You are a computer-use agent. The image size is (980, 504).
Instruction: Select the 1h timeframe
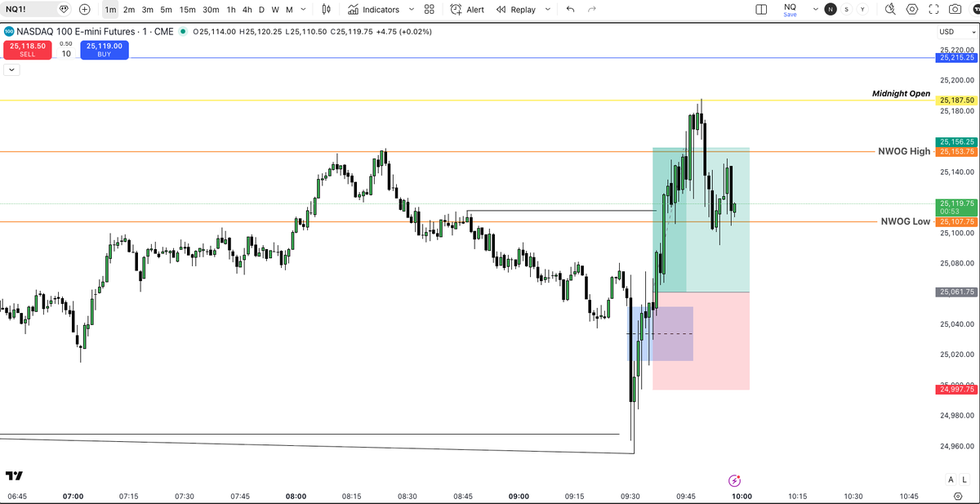[x=231, y=10]
